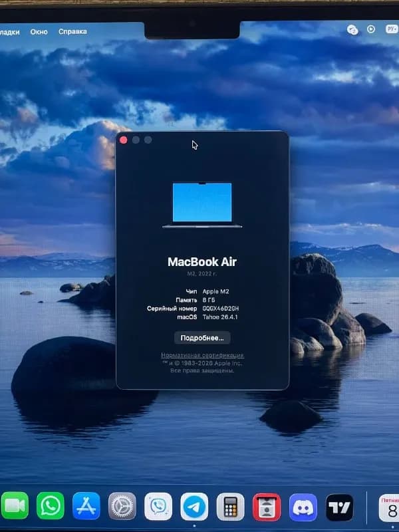Click the serial number GQGX46D2GH

pos(221,309)
